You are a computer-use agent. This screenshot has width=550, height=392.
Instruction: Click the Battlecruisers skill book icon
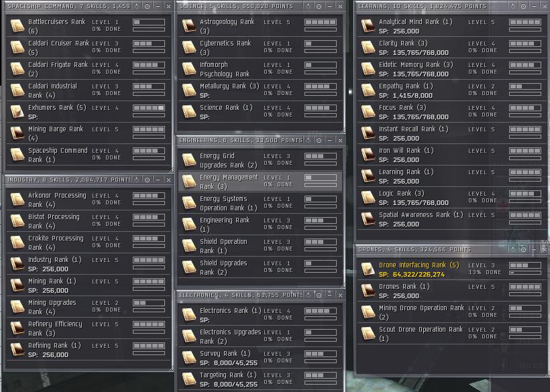tap(17, 26)
